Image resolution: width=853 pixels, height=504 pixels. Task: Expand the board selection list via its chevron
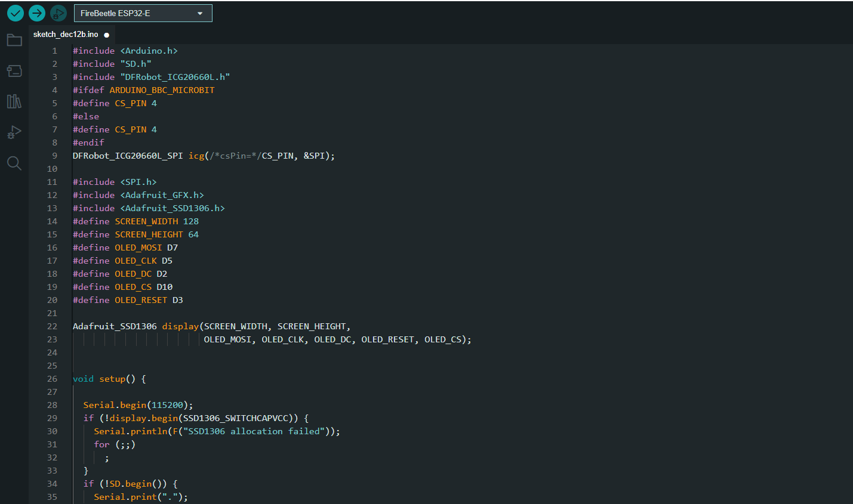coord(201,12)
